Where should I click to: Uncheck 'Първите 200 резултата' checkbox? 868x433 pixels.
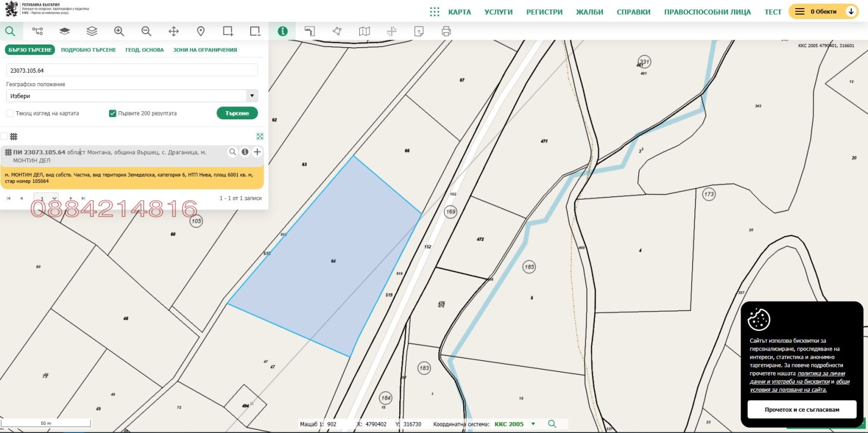click(x=112, y=113)
